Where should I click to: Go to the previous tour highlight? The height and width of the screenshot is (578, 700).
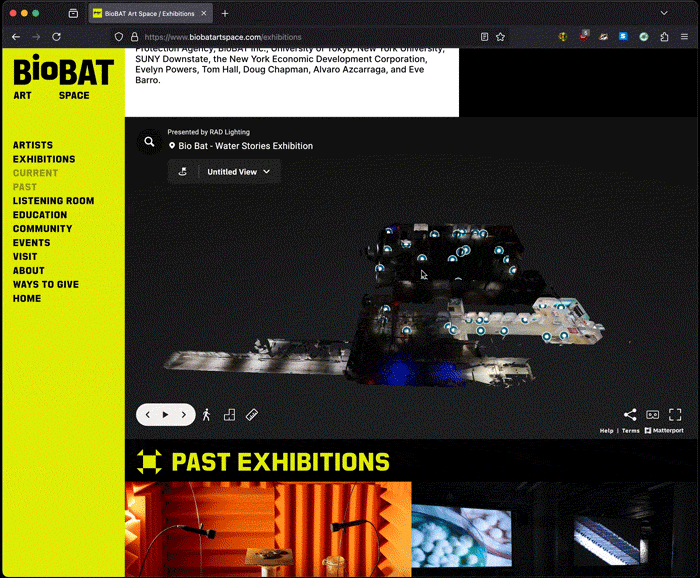point(148,414)
